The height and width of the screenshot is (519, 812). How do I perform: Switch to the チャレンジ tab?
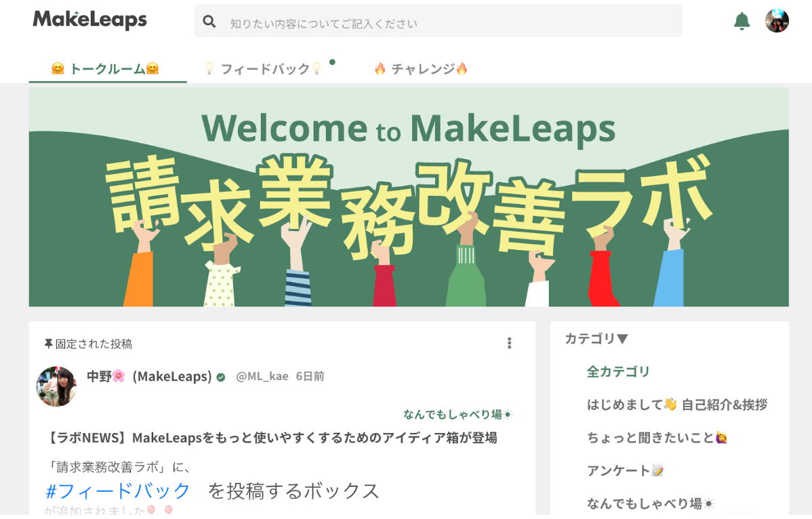click(421, 69)
